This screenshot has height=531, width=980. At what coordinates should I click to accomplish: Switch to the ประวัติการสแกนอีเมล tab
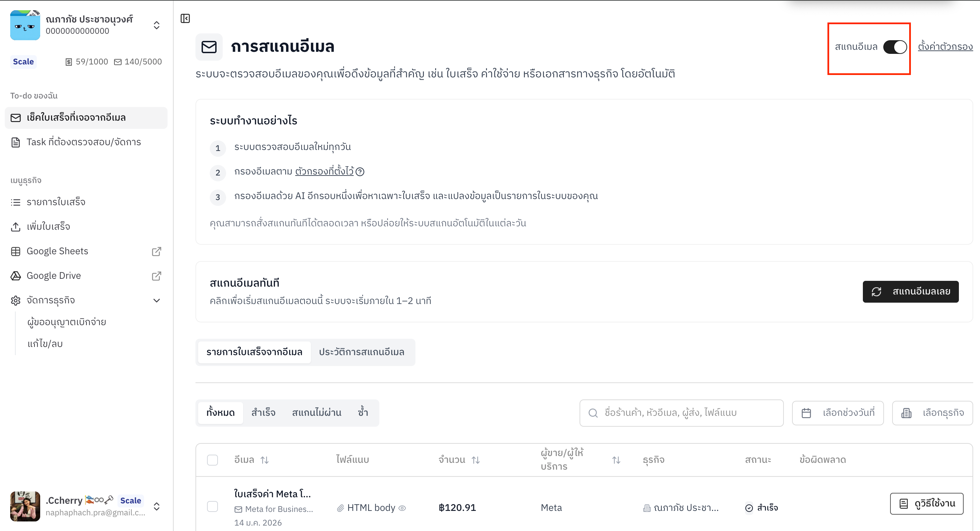362,352
